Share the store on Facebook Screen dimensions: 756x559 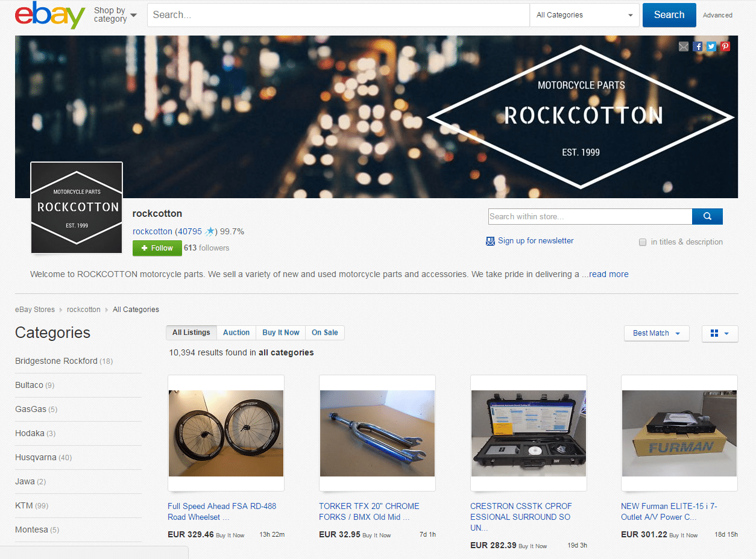tap(698, 46)
